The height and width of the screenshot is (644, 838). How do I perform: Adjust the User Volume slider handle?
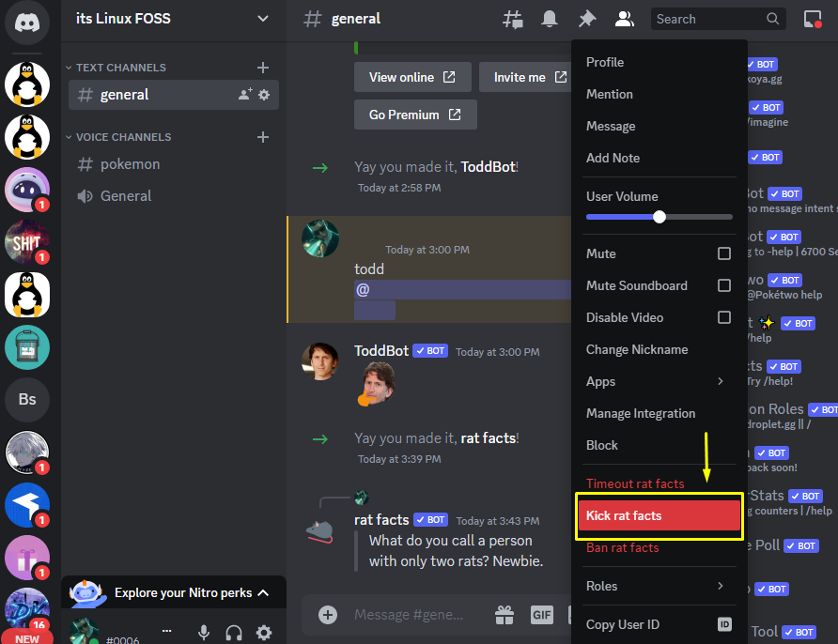click(659, 217)
